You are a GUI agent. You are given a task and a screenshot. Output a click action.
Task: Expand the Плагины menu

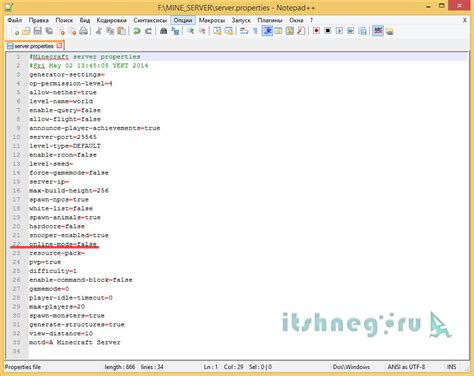coord(270,20)
